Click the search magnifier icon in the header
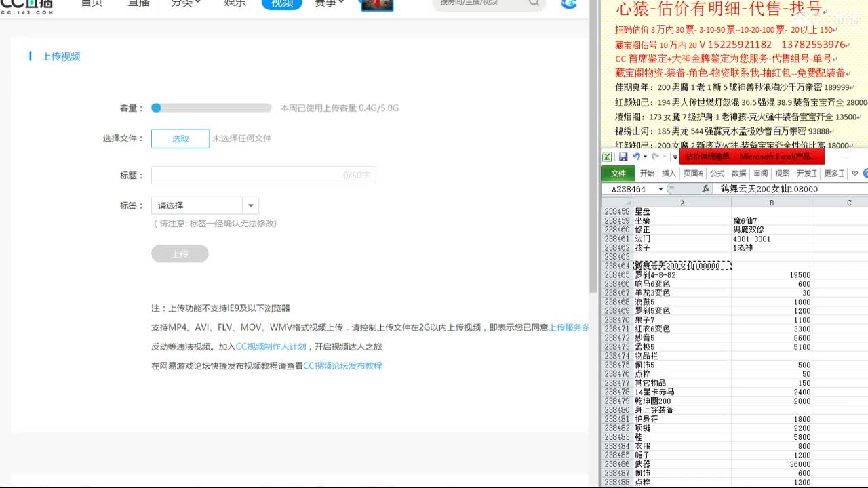Screen dimensions: 868x488 pos(534,3)
